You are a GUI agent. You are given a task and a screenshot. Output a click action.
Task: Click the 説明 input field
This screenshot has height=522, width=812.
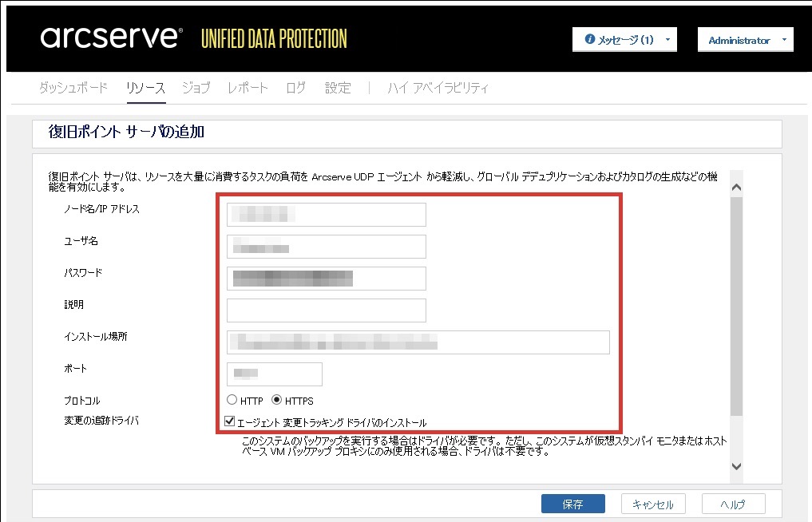(327, 310)
